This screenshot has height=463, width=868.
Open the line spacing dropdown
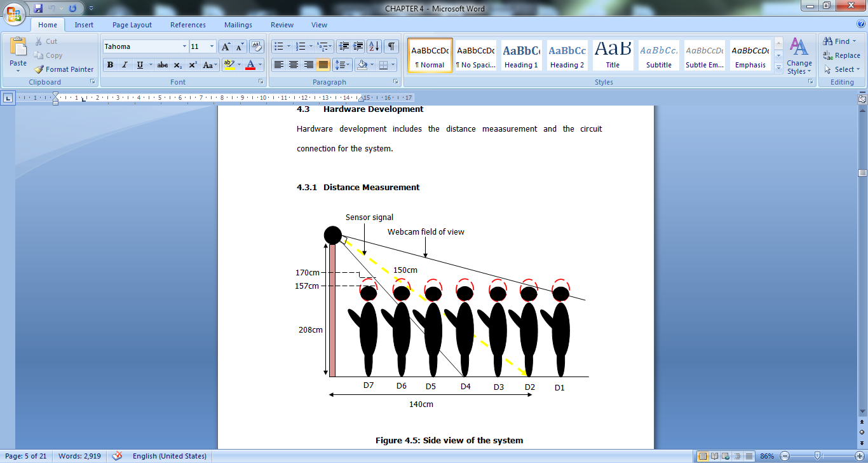click(x=342, y=65)
